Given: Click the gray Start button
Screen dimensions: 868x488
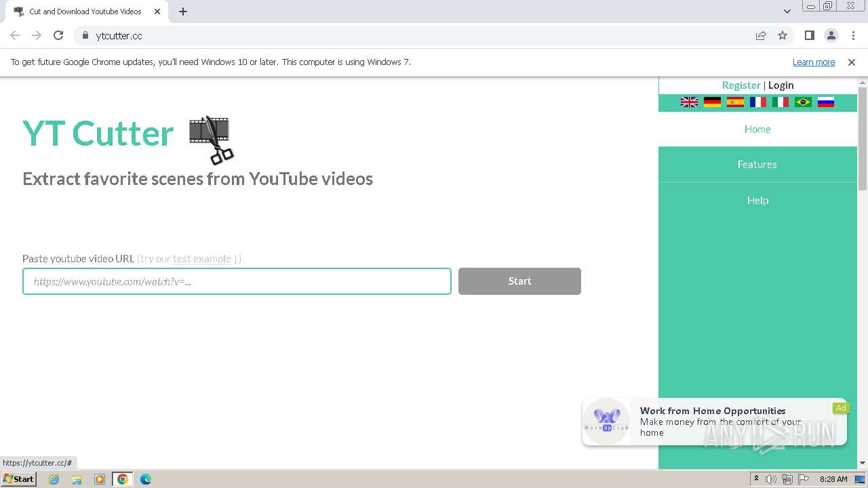Looking at the screenshot, I should [x=519, y=281].
